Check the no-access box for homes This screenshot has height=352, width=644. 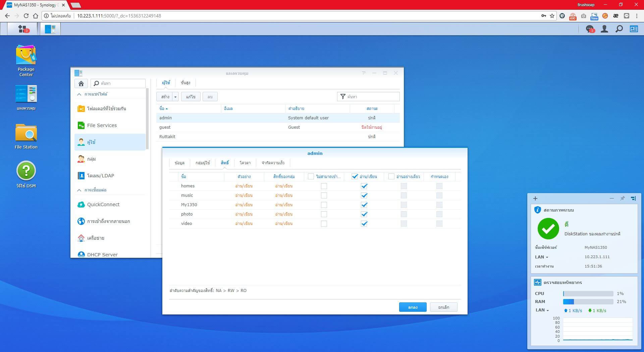(x=324, y=186)
